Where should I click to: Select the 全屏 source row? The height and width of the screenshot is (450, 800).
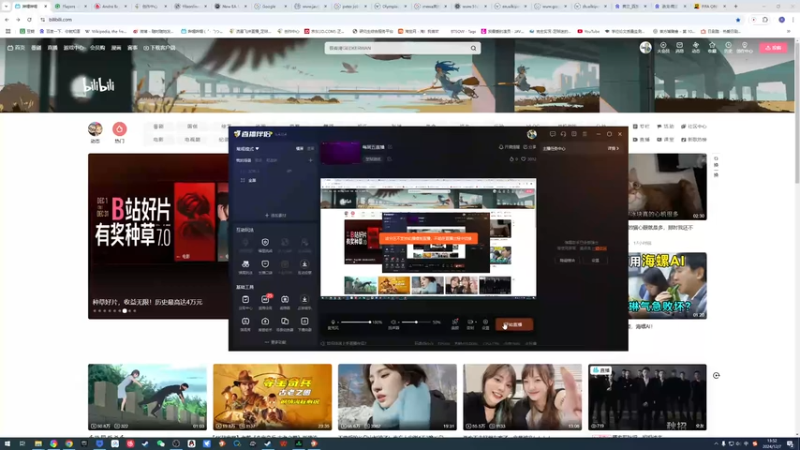(x=274, y=180)
